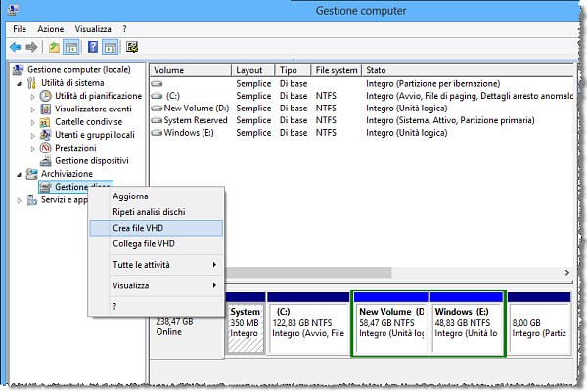Select the System 350 MB partition block
Screen dimensions: 587x392
coord(246,324)
